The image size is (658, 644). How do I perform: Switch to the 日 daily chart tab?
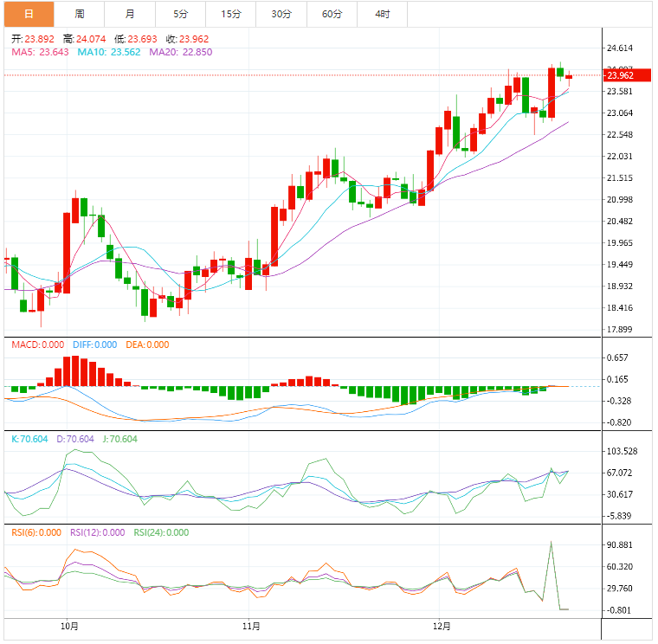(x=28, y=14)
